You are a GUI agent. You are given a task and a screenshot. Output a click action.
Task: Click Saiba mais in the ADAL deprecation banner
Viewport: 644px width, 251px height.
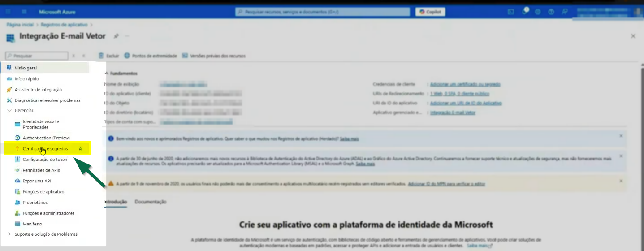(x=365, y=164)
